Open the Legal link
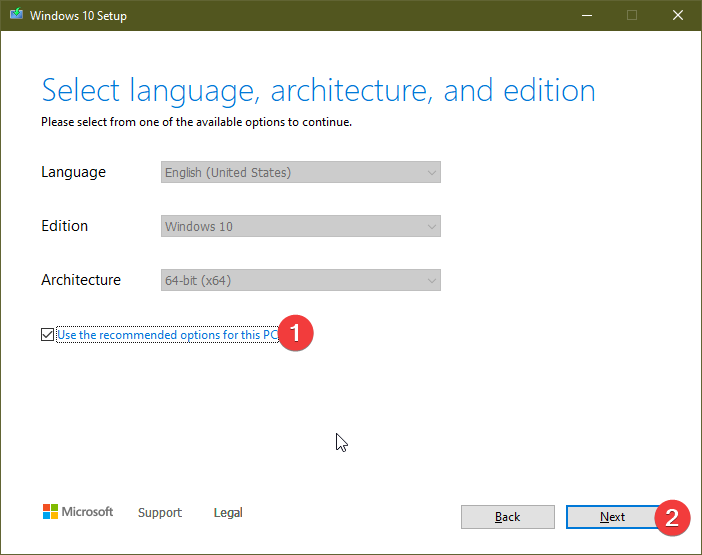This screenshot has height=555, width=702. coord(228,512)
